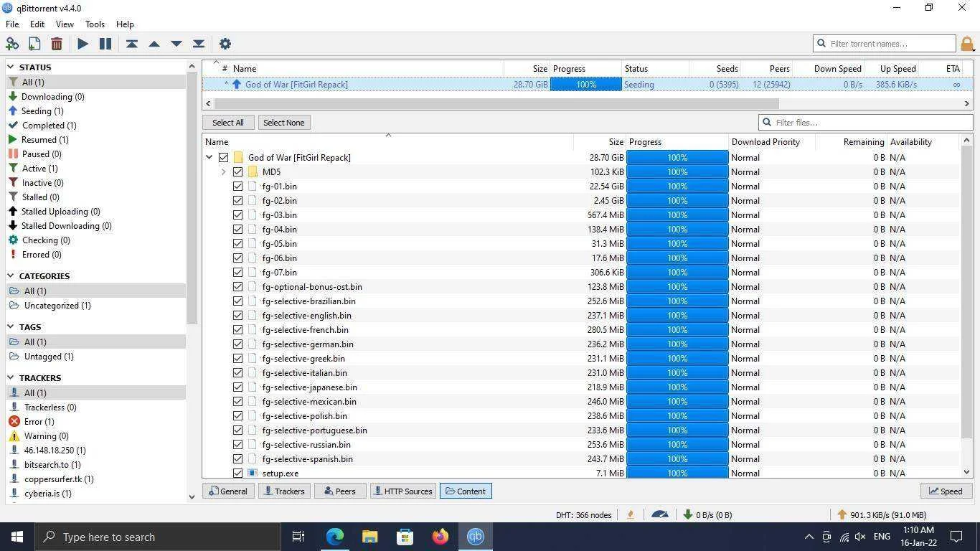Open the Speed graph button
The height and width of the screenshot is (551, 980).
946,491
